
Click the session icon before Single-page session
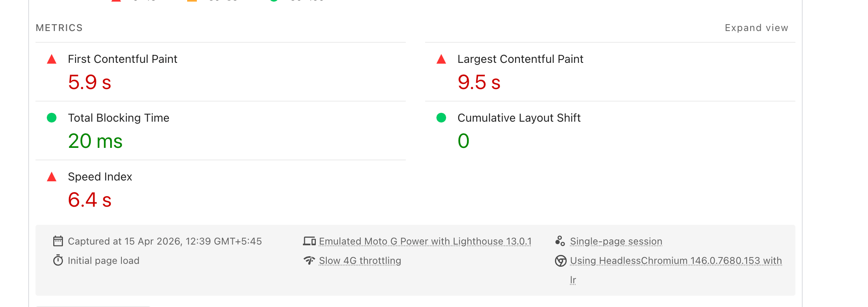click(559, 241)
